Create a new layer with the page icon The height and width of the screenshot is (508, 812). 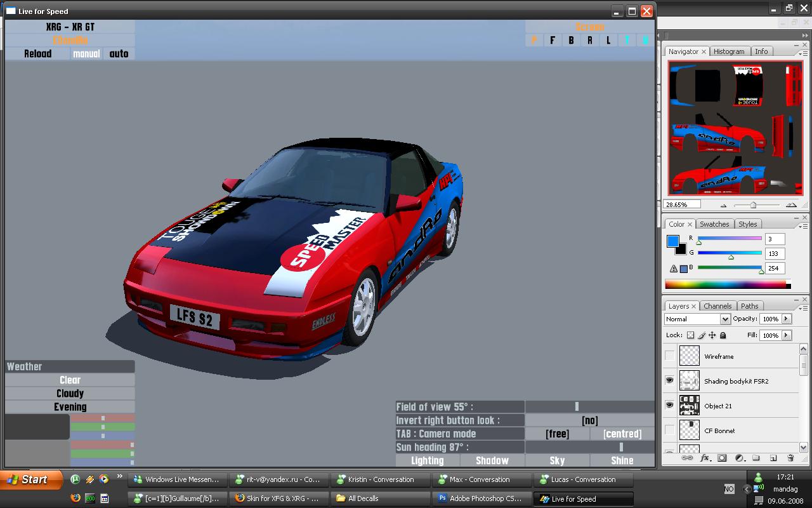click(x=773, y=458)
